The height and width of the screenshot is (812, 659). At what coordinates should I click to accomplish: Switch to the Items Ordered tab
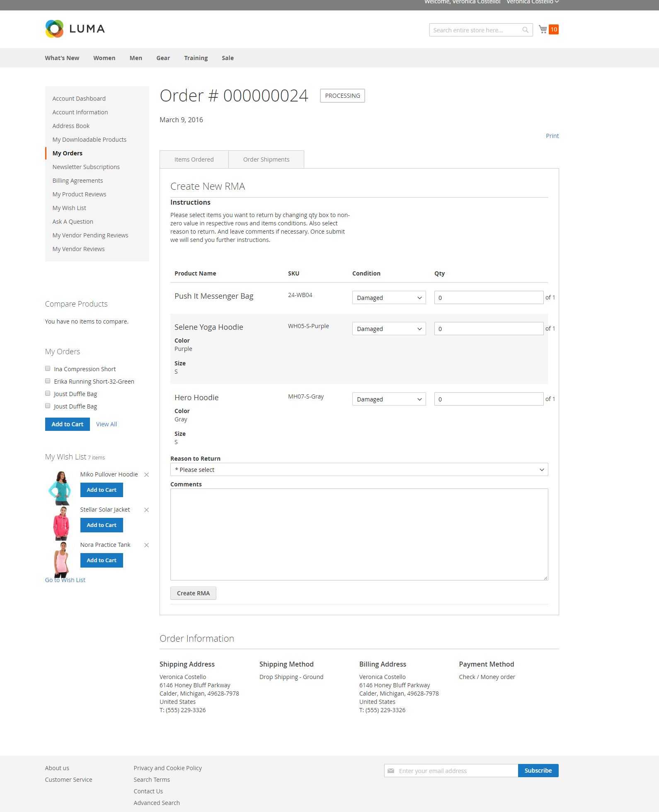click(x=194, y=159)
